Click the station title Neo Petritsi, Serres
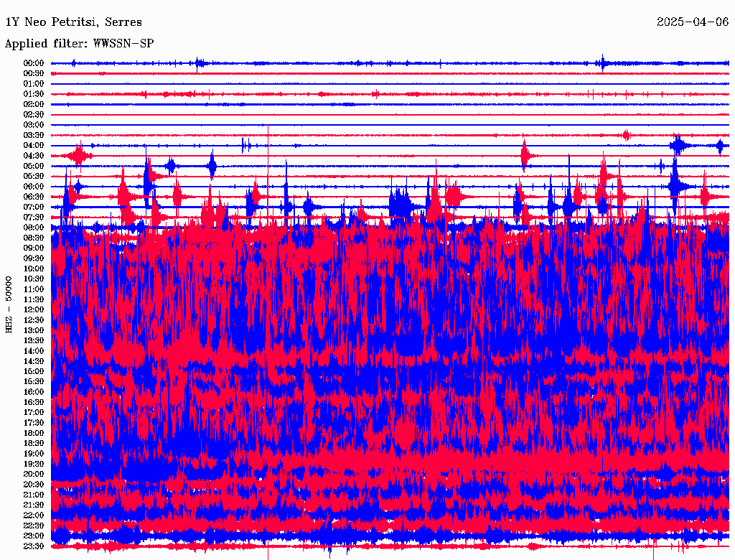Image resolution: width=735 pixels, height=560 pixels. pyautogui.click(x=73, y=22)
